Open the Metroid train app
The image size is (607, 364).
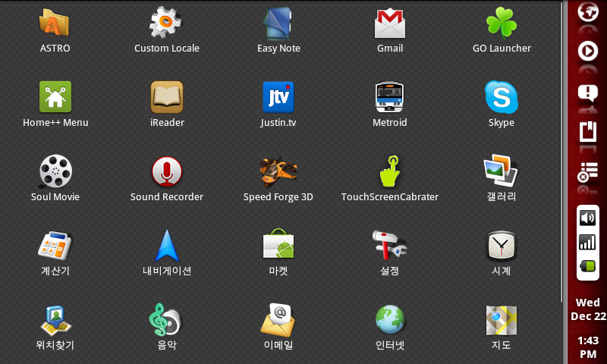tap(389, 97)
